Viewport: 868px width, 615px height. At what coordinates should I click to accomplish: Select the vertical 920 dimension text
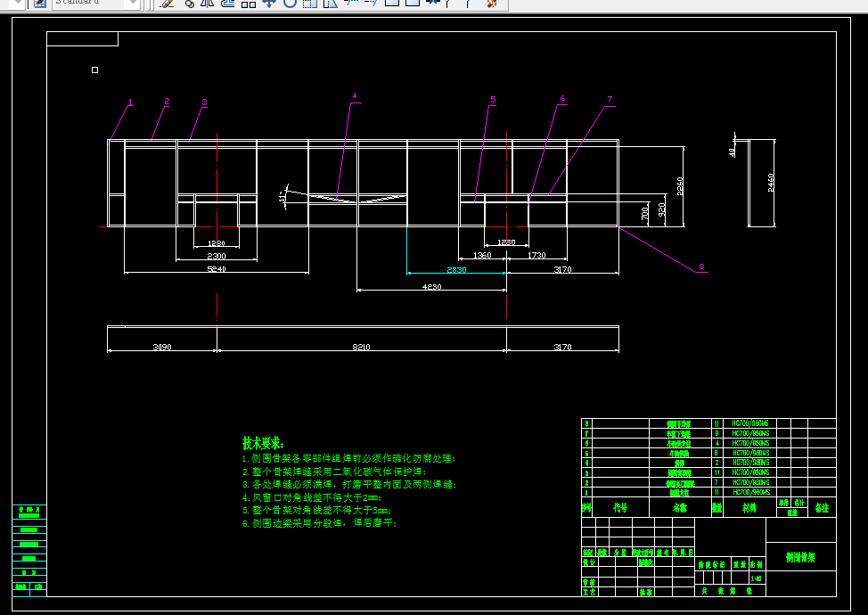661,209
